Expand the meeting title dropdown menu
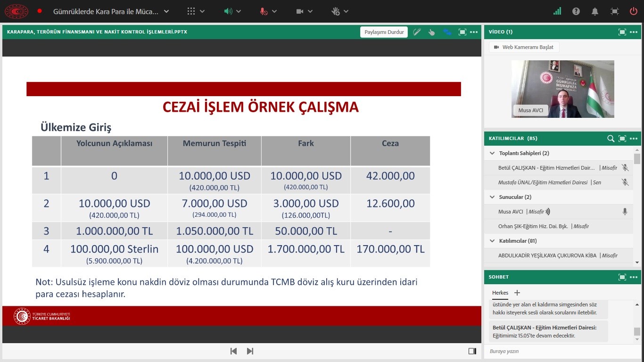The height and width of the screenshot is (362, 644). [x=166, y=11]
